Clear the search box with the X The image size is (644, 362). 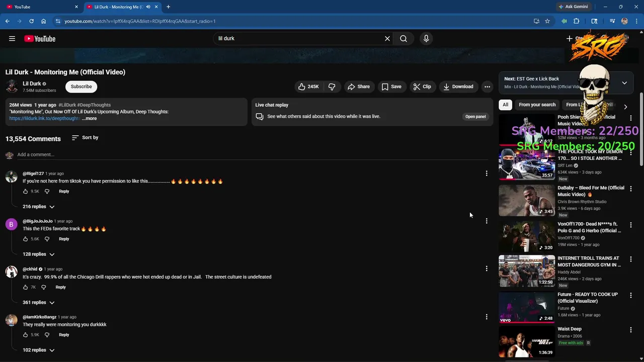[387, 38]
